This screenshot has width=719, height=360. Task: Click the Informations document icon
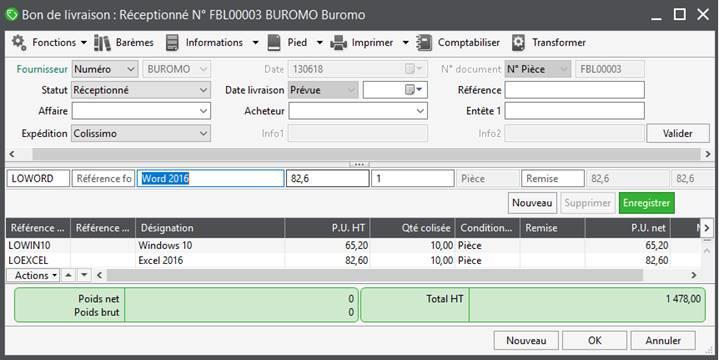coord(172,43)
